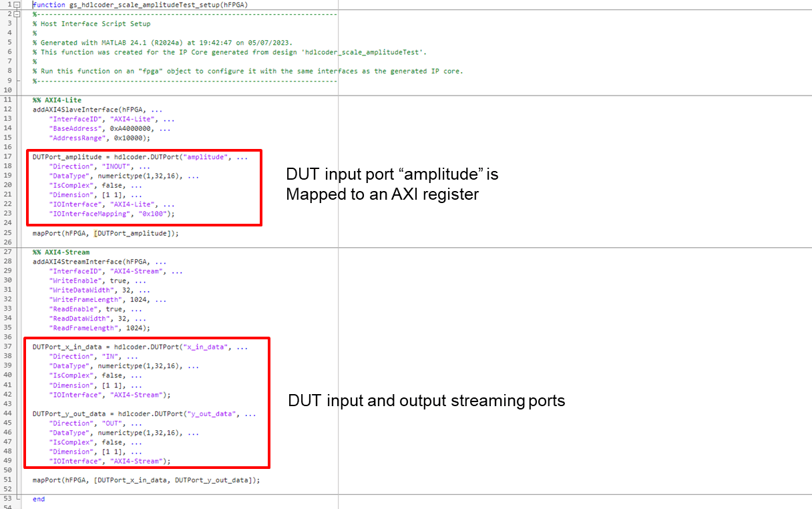The height and width of the screenshot is (509, 812).
Task: Click the annotation "DUT input and output streaming ports"
Action: (427, 401)
